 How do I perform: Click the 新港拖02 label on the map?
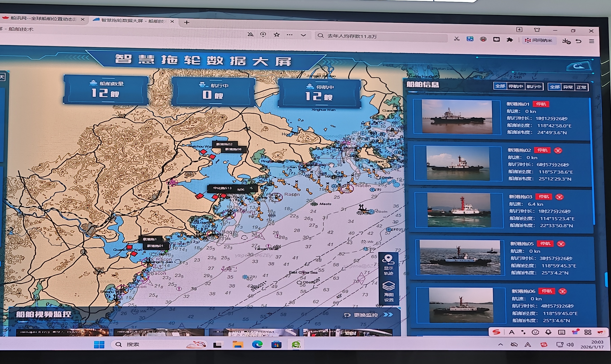(224, 144)
